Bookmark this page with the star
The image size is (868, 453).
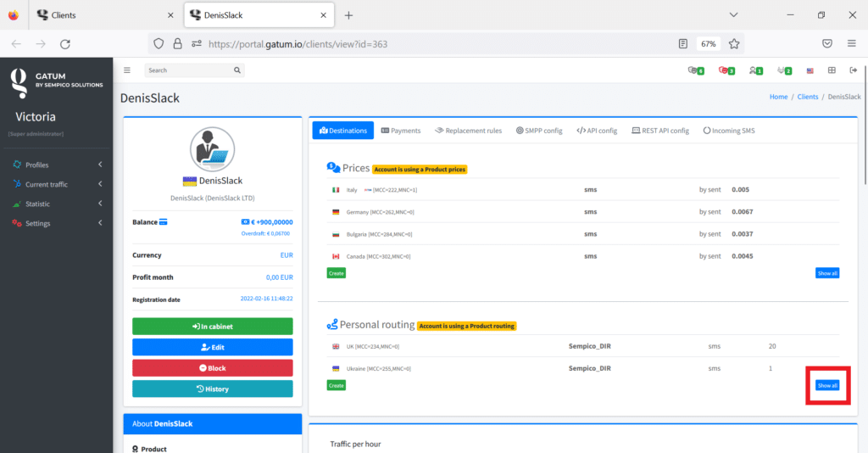pos(734,44)
